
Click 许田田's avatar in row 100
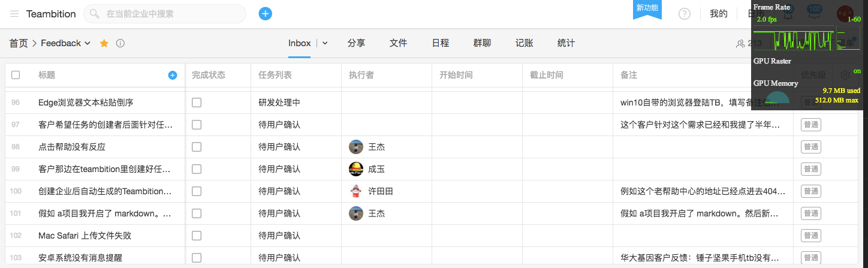click(356, 191)
